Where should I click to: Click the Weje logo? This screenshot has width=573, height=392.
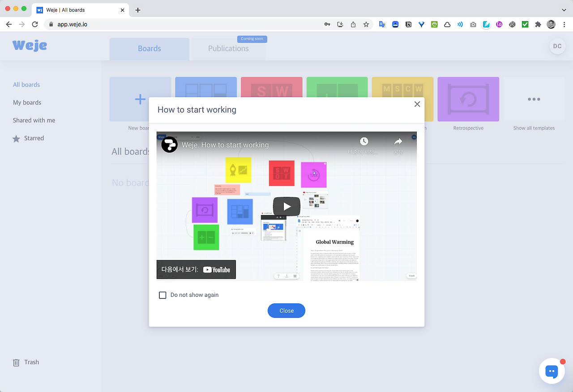click(x=30, y=45)
